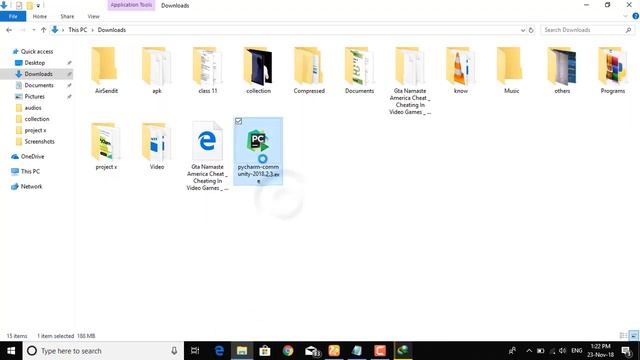
Task: Click the taskbar search box
Action: pyautogui.click(x=103, y=351)
